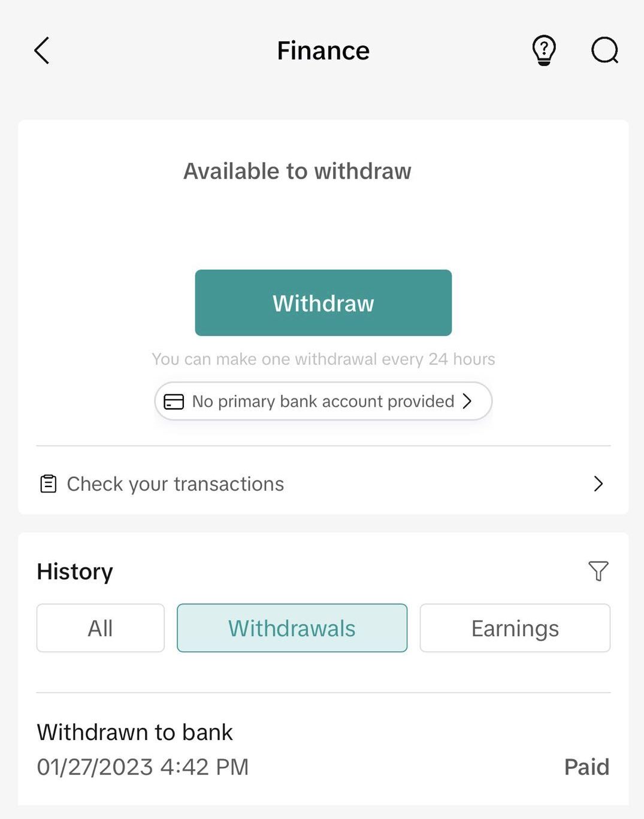Open the Check your transactions chevron
This screenshot has width=644, height=819.
[x=598, y=483]
